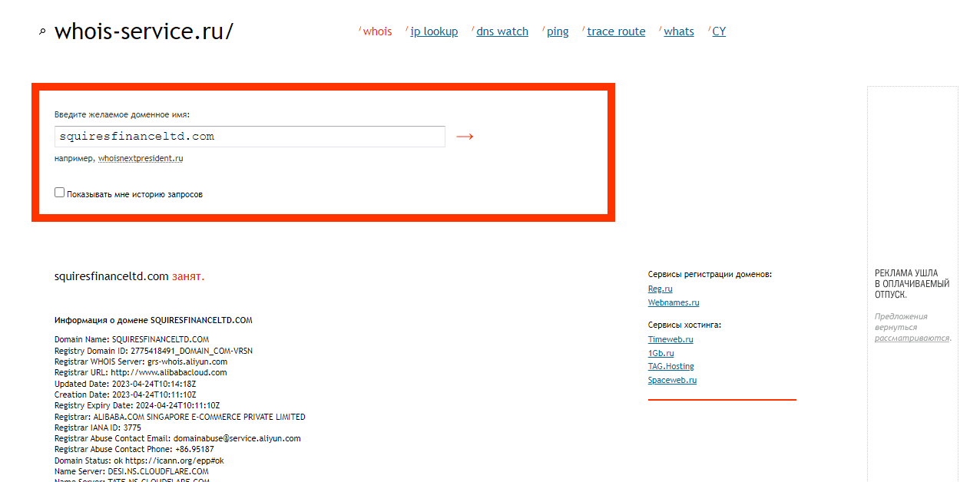Click the рассматриваются link in the ad box
This screenshot has height=482, width=980.
(912, 338)
